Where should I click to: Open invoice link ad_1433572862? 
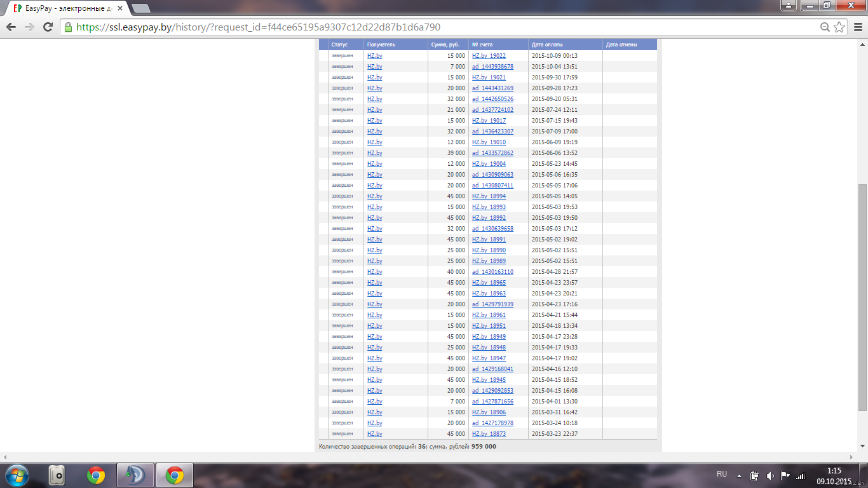point(492,153)
